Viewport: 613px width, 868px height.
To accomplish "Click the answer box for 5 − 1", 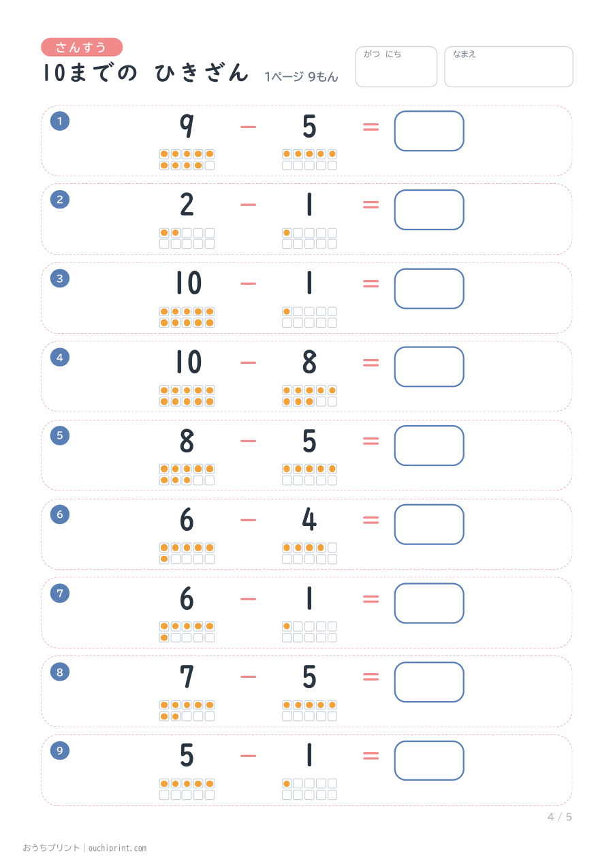I will [429, 760].
